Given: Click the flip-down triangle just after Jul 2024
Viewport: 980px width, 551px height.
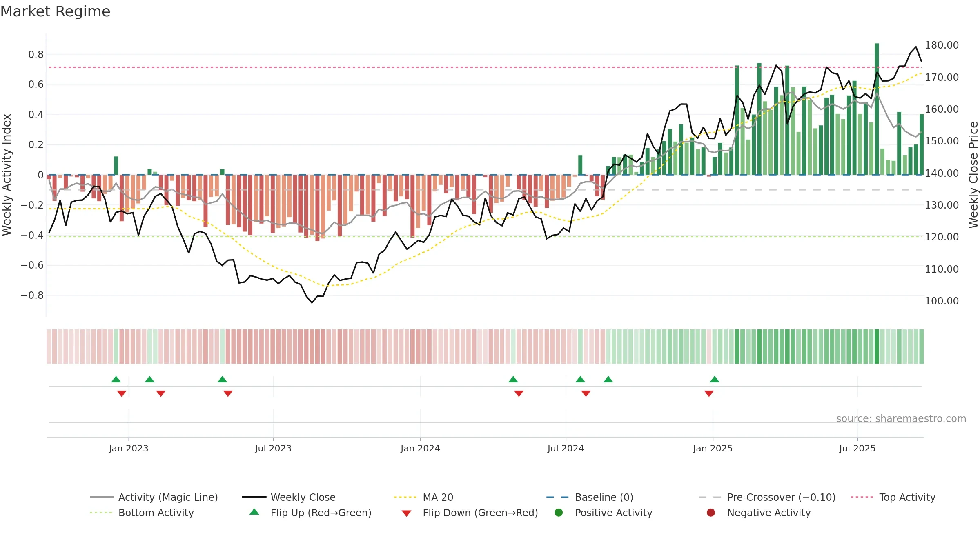Looking at the screenshot, I should 586,393.
